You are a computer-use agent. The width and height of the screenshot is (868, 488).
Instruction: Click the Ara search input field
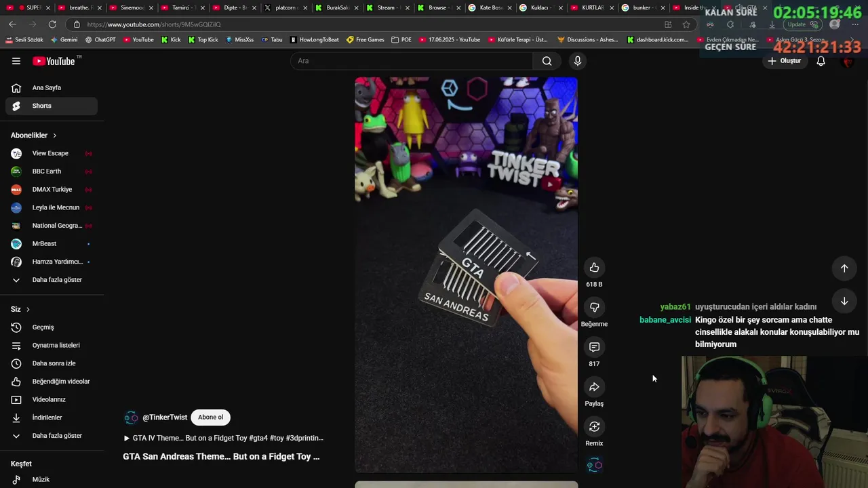click(412, 61)
